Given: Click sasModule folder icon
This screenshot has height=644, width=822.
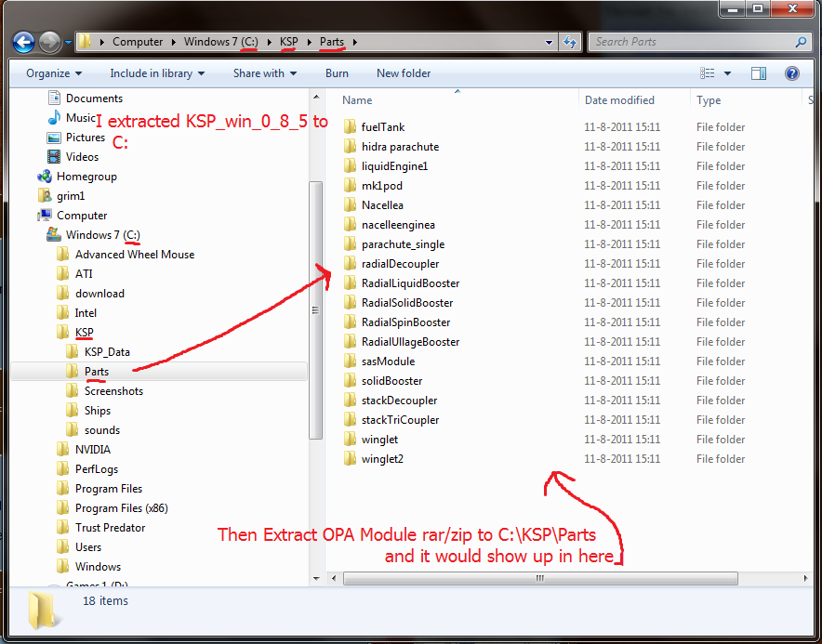Looking at the screenshot, I should [351, 361].
